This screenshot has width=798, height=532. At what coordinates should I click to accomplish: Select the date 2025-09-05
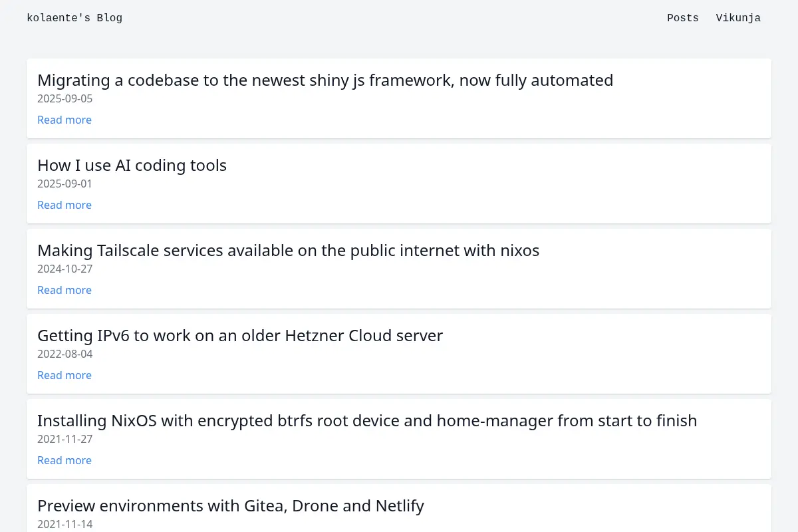(65, 99)
